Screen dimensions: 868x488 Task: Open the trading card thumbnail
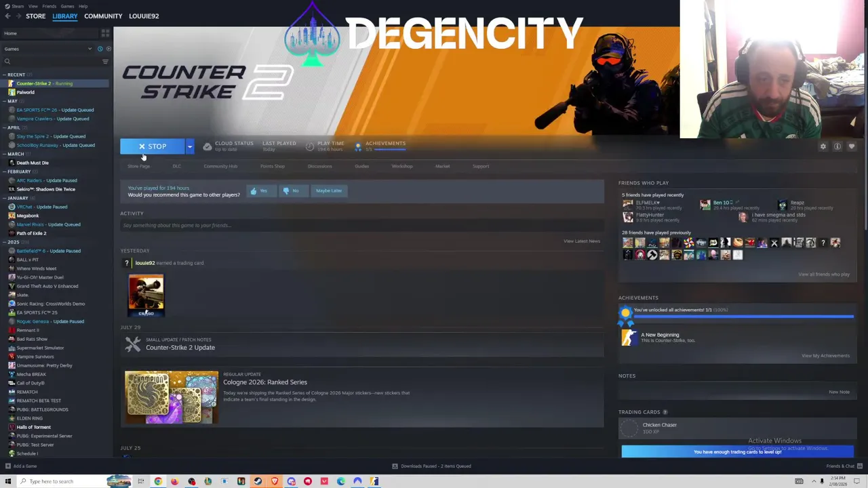pos(146,295)
